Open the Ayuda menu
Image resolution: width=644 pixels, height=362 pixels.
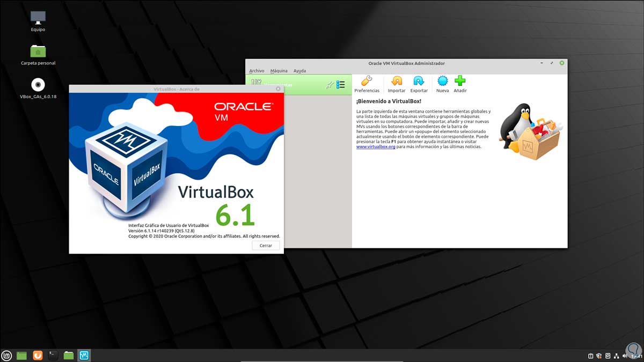[x=299, y=71]
